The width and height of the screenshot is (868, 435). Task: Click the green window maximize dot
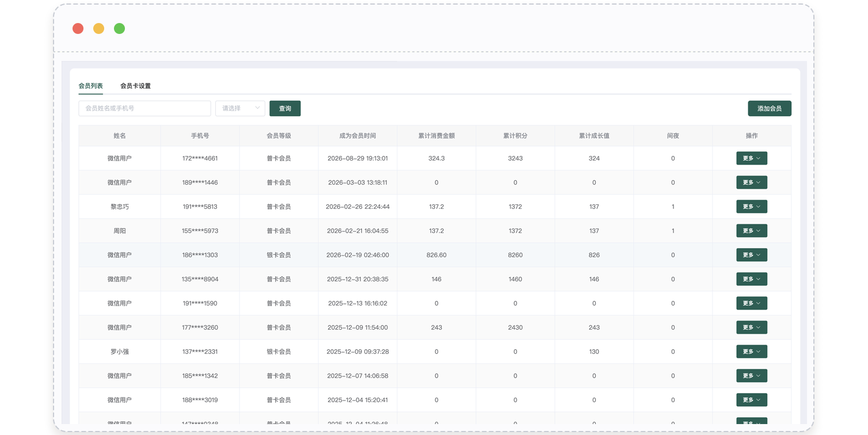(x=120, y=28)
